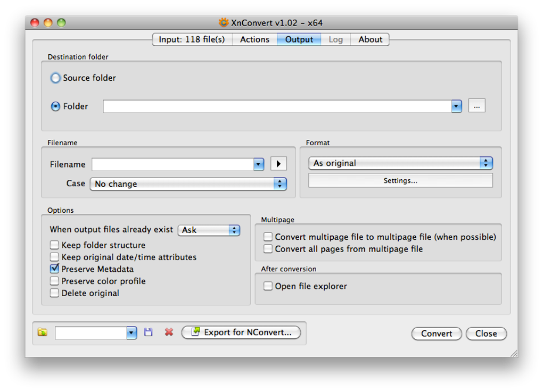Tick the Delete original checkbox
543x392 pixels.
click(54, 293)
